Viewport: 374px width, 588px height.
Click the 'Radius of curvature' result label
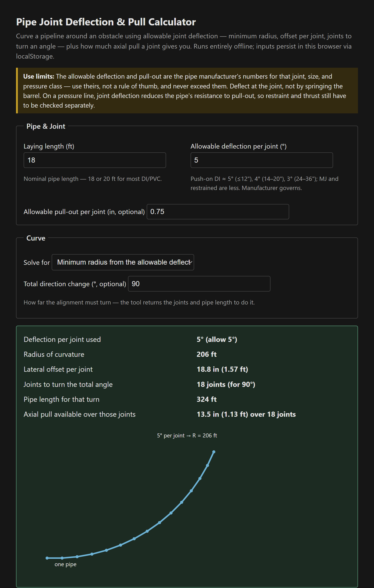click(x=54, y=354)
